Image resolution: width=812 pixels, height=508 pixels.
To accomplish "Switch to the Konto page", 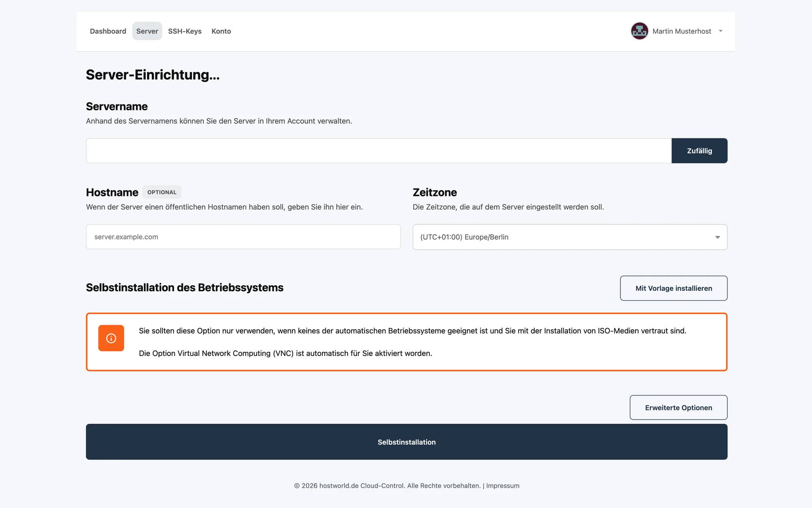I will (x=221, y=31).
